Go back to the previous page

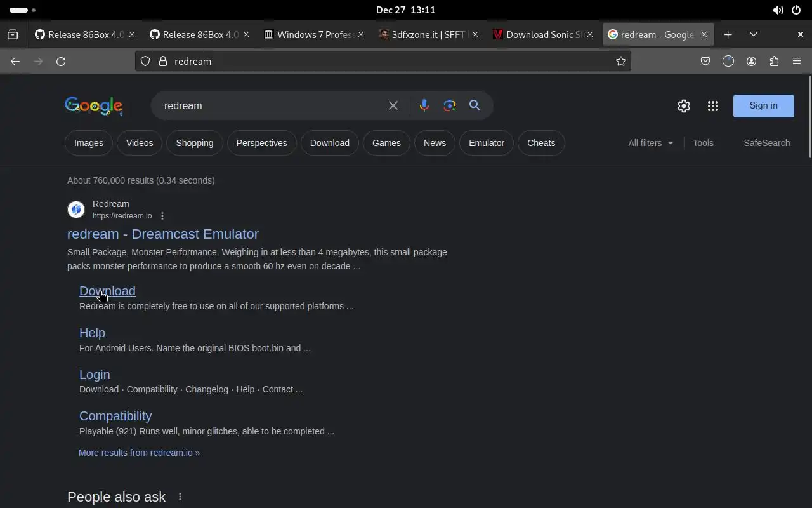pos(15,61)
